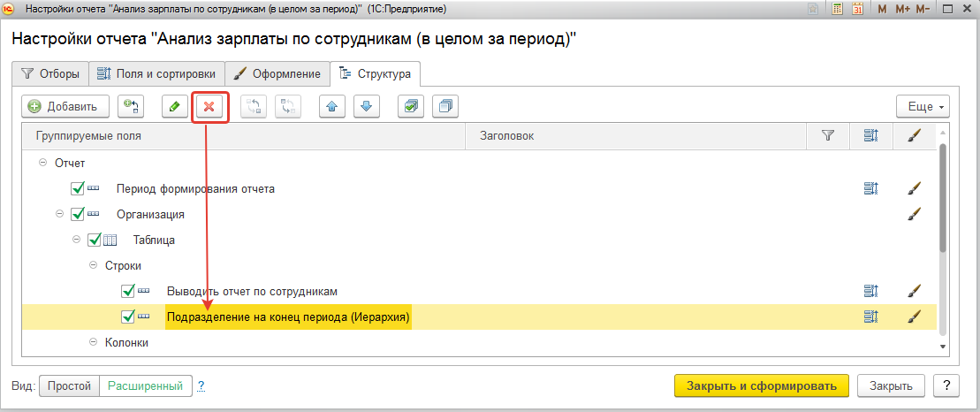Open the Еще dropdown menu

922,107
